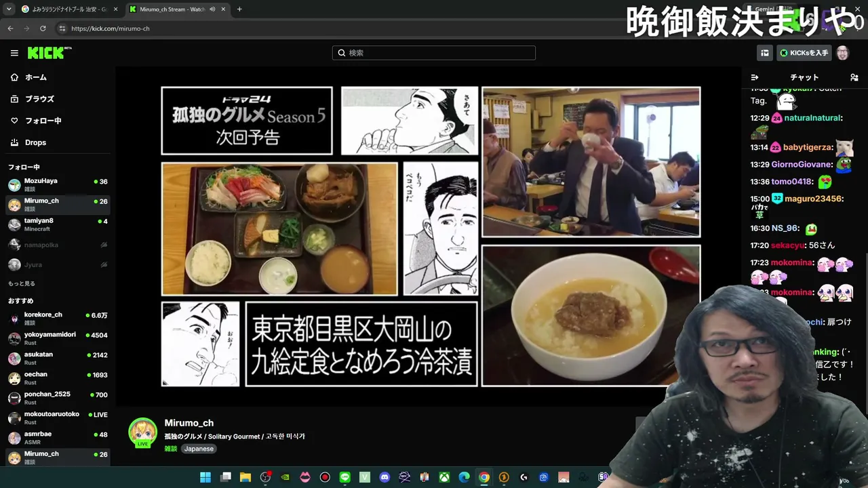This screenshot has width=868, height=488.
Task: Open Discord from taskbar
Action: (384, 477)
